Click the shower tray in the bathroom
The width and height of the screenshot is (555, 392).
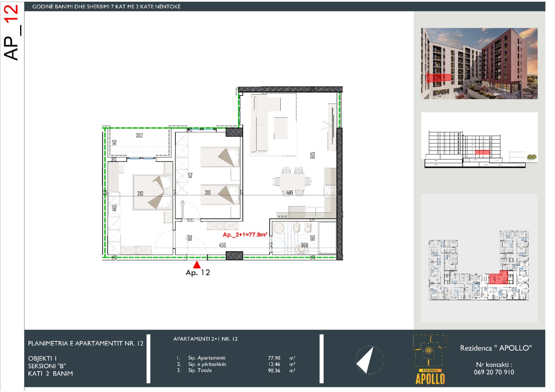point(327,238)
